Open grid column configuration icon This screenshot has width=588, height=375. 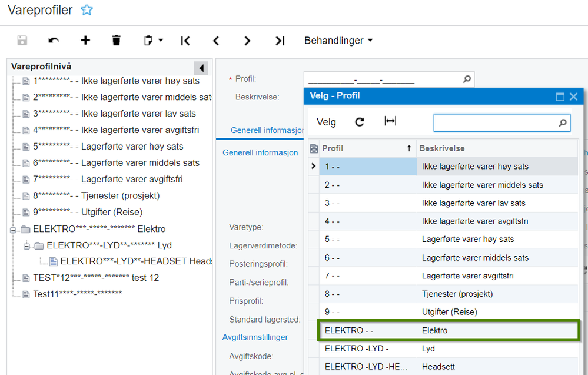[314, 149]
